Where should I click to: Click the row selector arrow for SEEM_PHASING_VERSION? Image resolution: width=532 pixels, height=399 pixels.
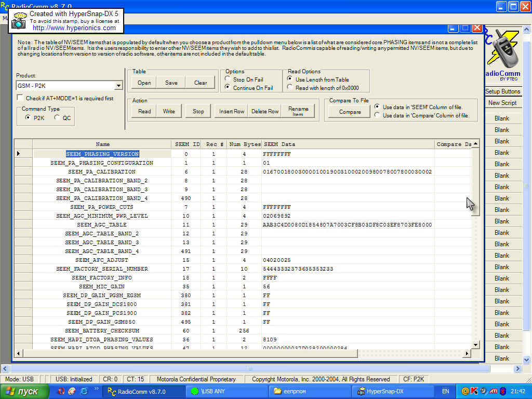[x=19, y=154]
